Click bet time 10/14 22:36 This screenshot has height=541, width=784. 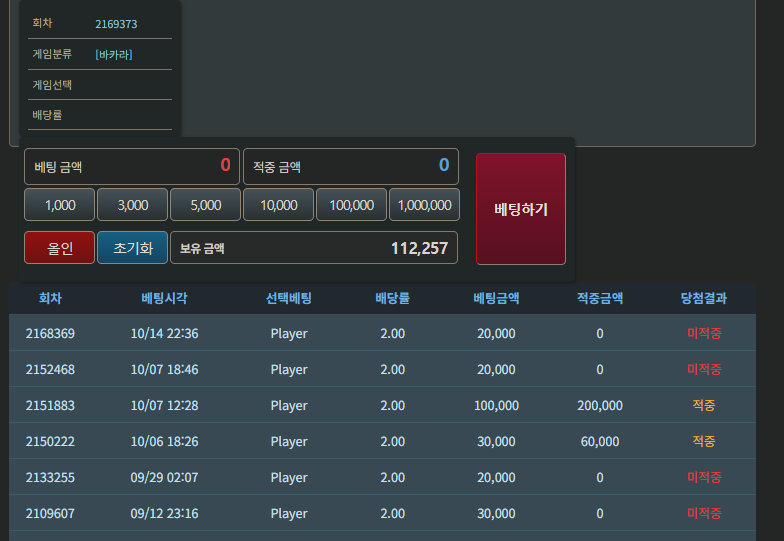[164, 334]
